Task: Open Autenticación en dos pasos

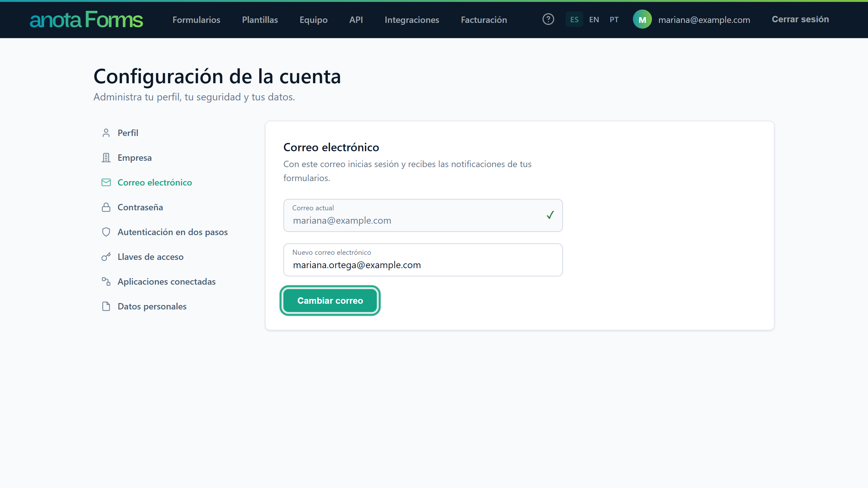Action: click(x=173, y=232)
